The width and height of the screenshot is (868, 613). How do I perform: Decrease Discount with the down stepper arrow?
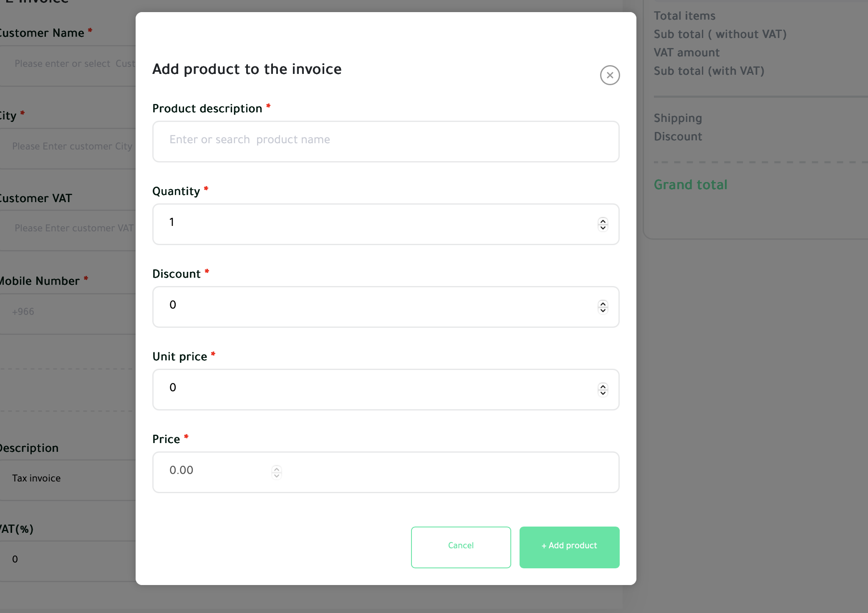[x=603, y=310]
